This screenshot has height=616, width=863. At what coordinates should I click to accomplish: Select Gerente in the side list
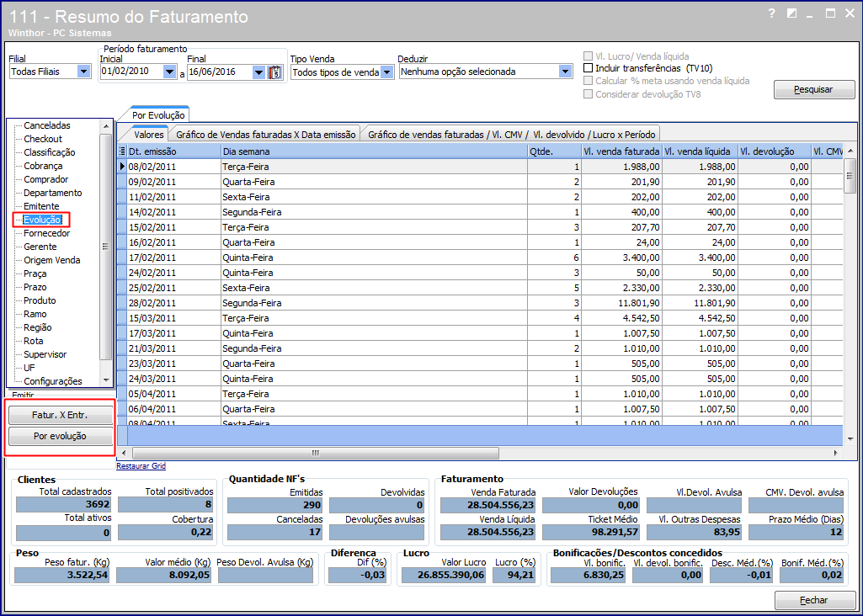point(40,247)
